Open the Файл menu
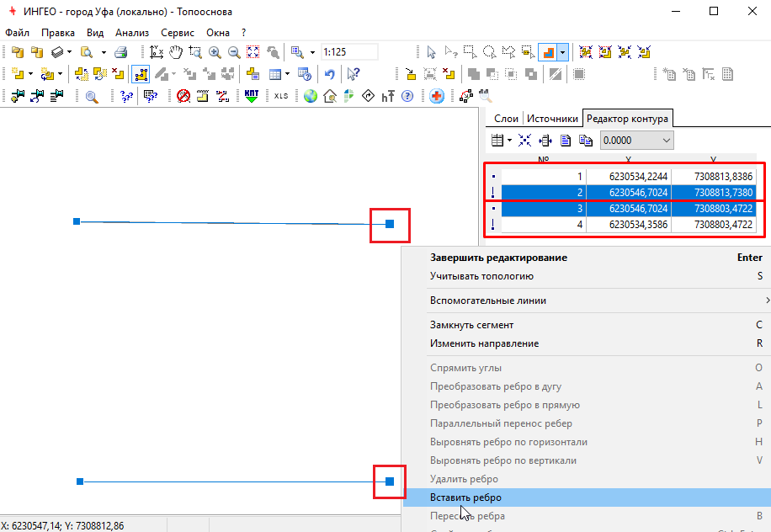This screenshot has width=771, height=532. (17, 33)
